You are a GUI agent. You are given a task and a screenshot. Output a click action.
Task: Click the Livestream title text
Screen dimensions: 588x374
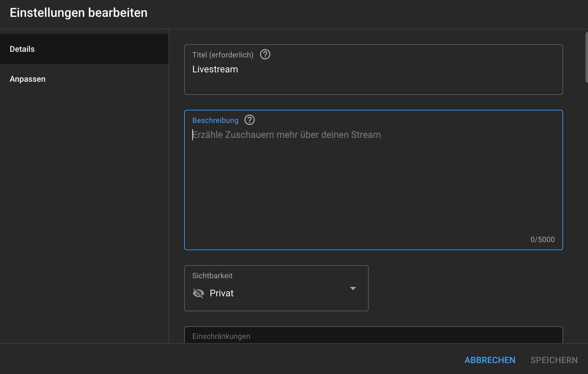click(215, 69)
